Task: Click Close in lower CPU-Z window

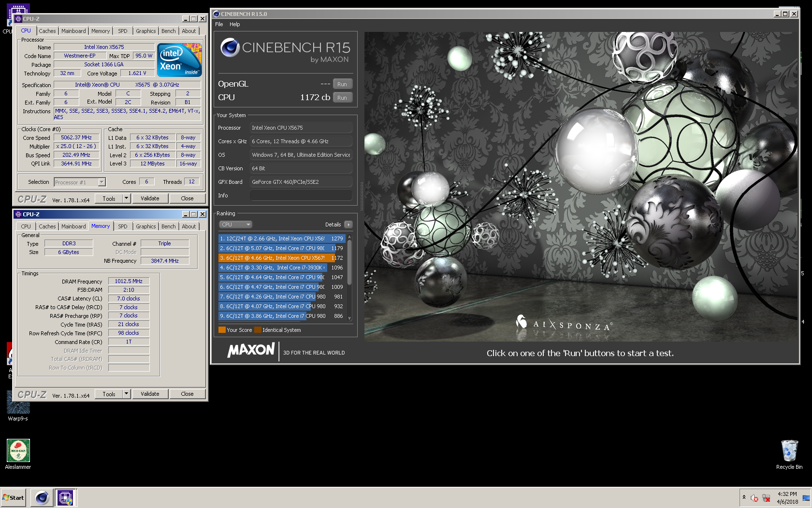Action: point(187,394)
